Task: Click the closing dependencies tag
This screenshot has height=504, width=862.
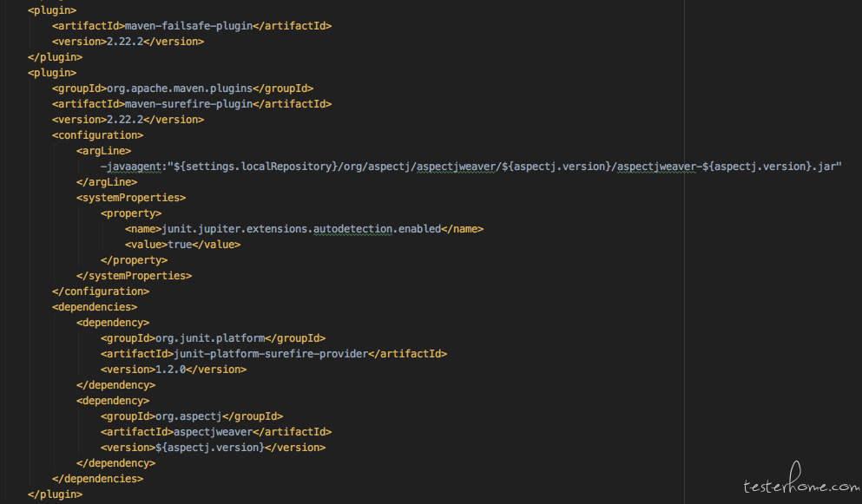Action: (98, 479)
